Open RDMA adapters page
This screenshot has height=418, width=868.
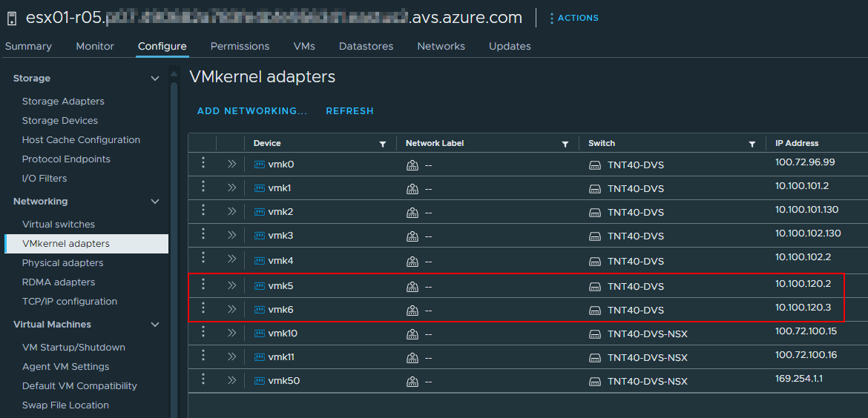click(58, 282)
